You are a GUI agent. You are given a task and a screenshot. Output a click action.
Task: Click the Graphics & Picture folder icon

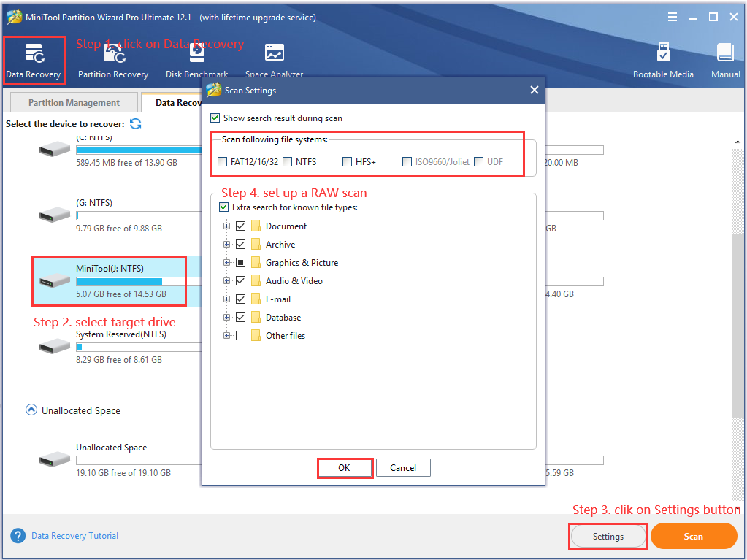[x=256, y=262]
